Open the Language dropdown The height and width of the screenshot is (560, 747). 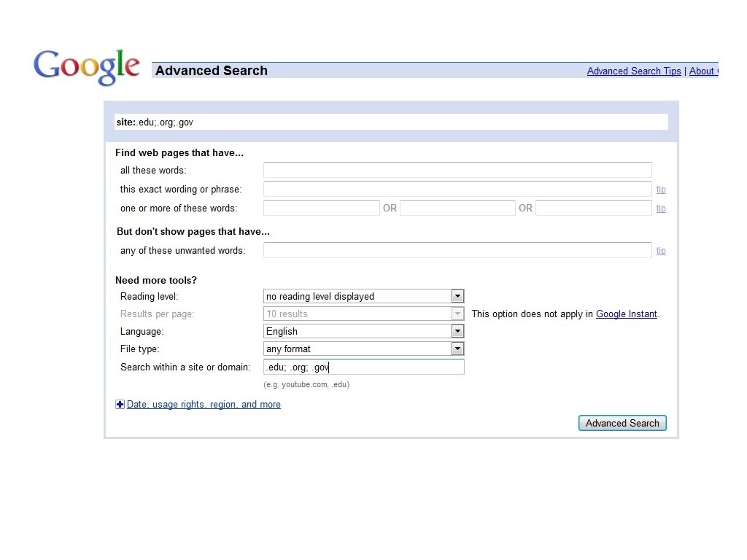pyautogui.click(x=363, y=331)
